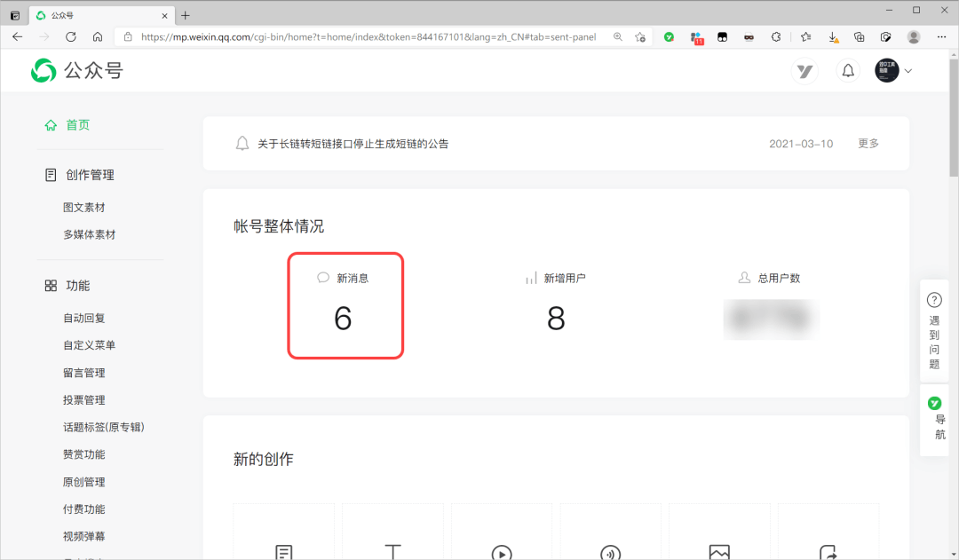
Task: Click 更多 to see more announcements
Action: 868,144
